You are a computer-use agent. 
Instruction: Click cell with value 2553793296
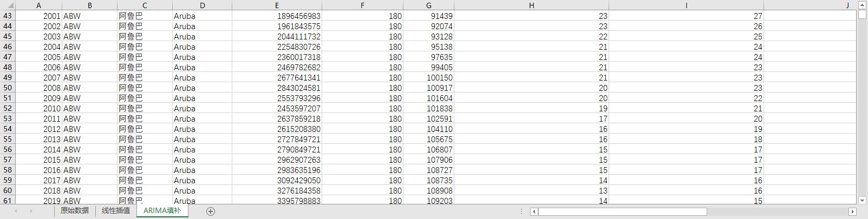[277, 98]
